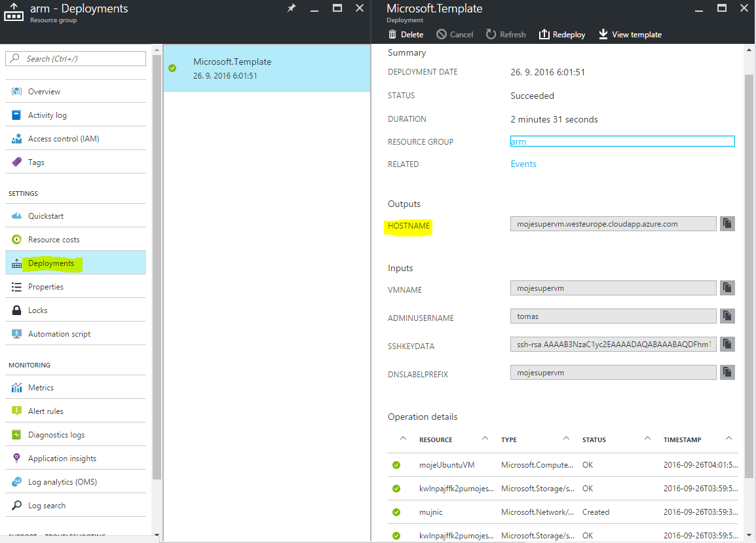The width and height of the screenshot is (756, 543).
Task: Open Locks in settings menu
Action: 76,310
